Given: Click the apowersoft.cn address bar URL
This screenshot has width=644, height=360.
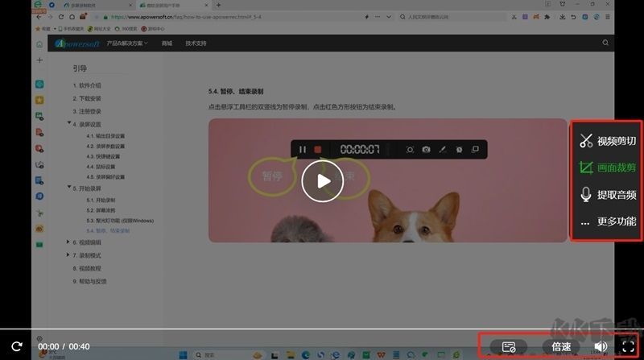Looking at the screenshot, I should pyautogui.click(x=186, y=17).
